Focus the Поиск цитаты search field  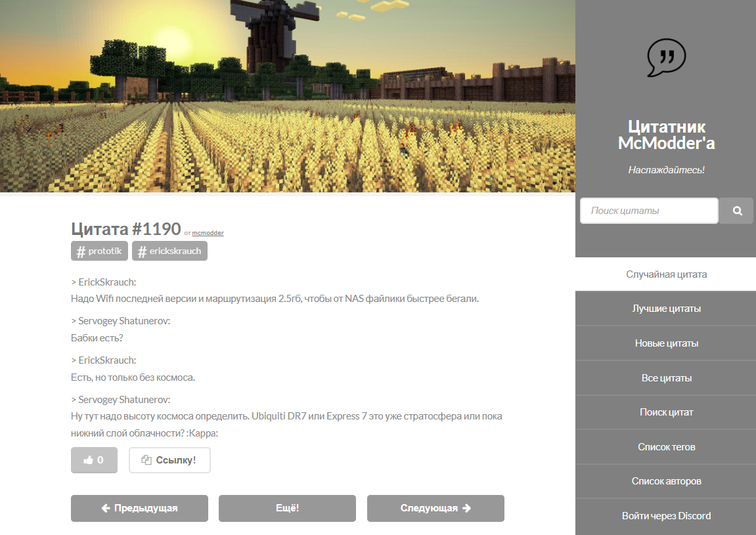(649, 211)
